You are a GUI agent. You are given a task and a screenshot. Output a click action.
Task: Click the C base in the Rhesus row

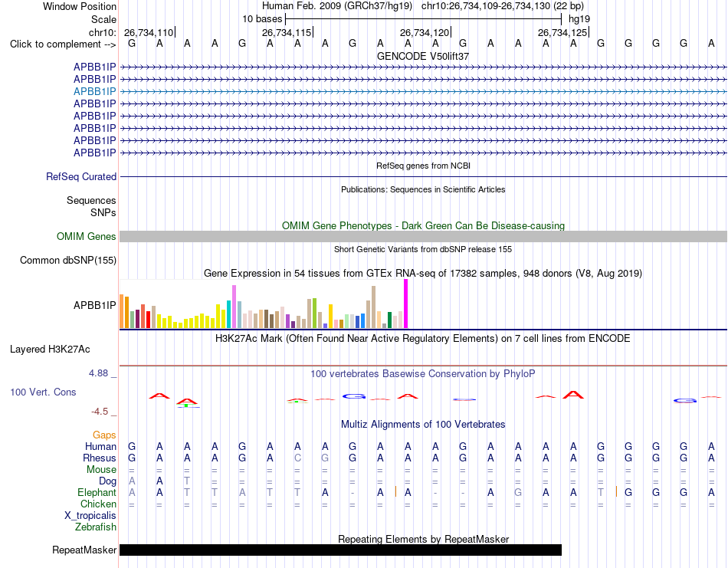297,458
